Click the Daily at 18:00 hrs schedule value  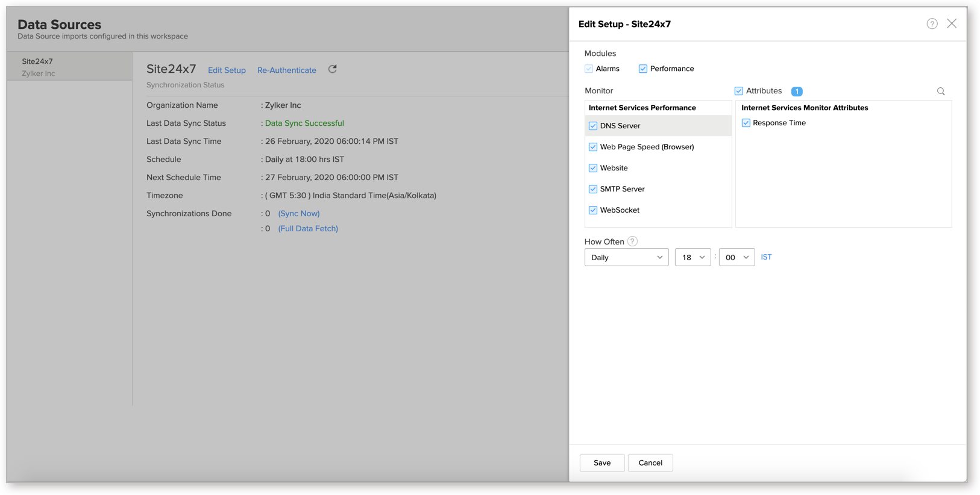click(304, 160)
